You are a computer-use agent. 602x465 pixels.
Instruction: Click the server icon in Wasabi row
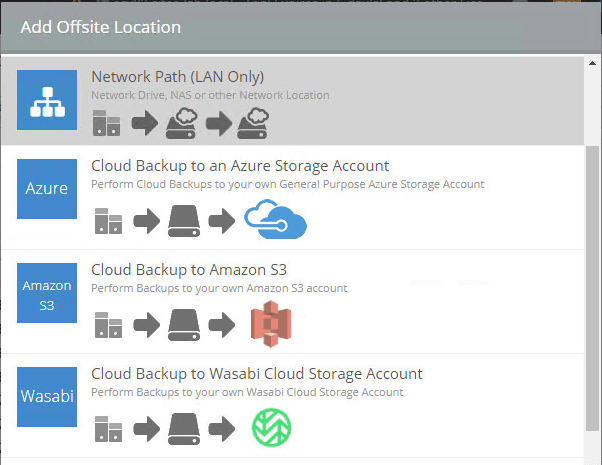(x=107, y=428)
